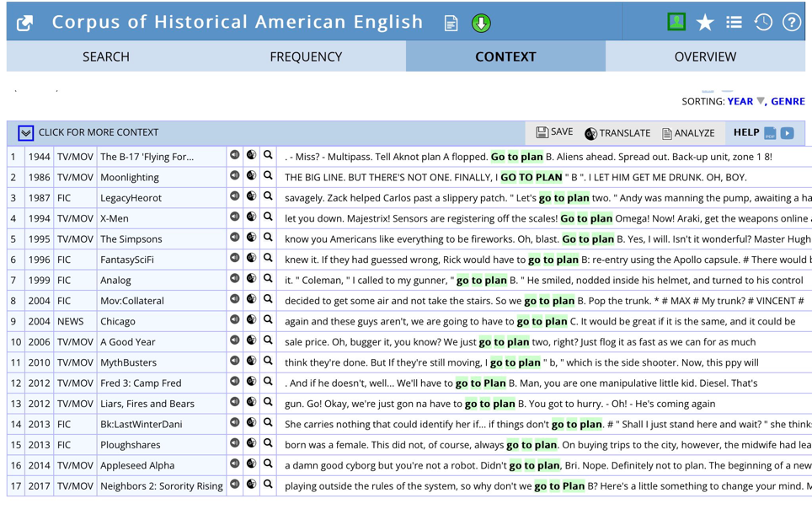Click the year 1999 in Analog row

pos(40,281)
